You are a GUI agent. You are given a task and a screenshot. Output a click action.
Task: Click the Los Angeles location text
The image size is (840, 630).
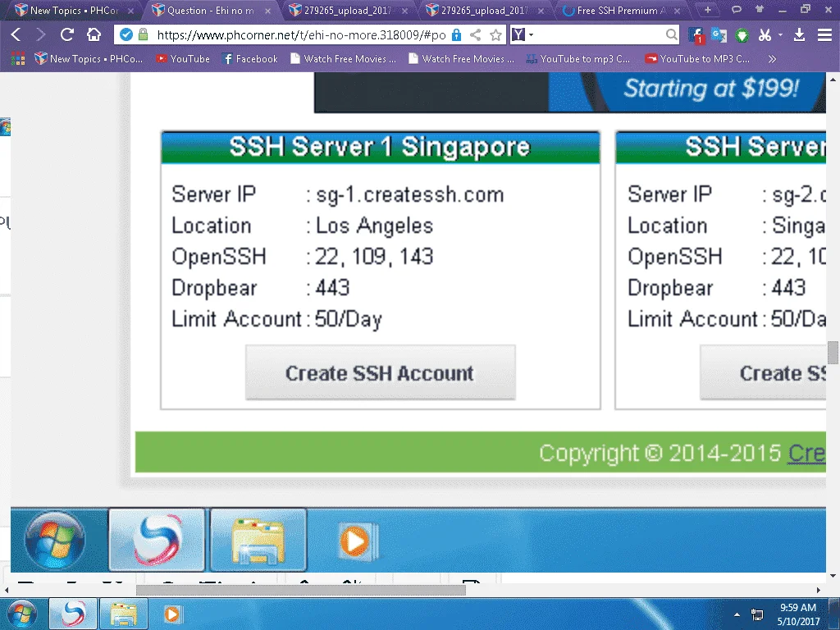[x=374, y=226]
